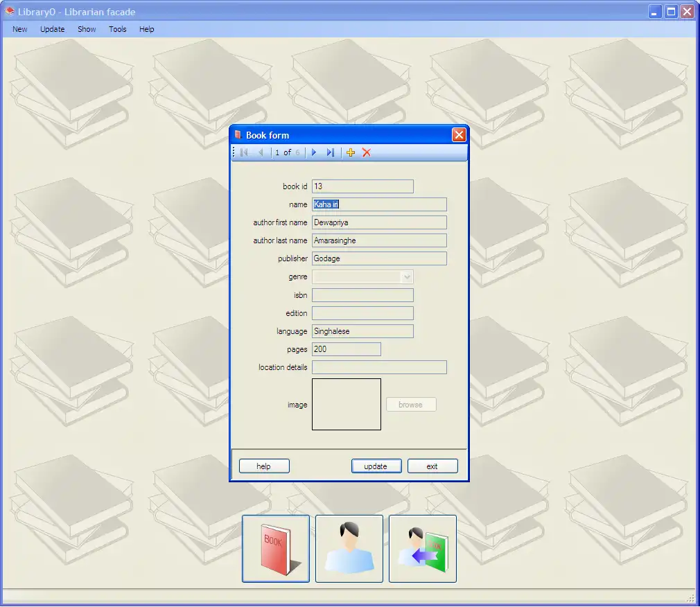Viewport: 700px width, 607px height.
Task: Go to next record arrow
Action: (314, 152)
